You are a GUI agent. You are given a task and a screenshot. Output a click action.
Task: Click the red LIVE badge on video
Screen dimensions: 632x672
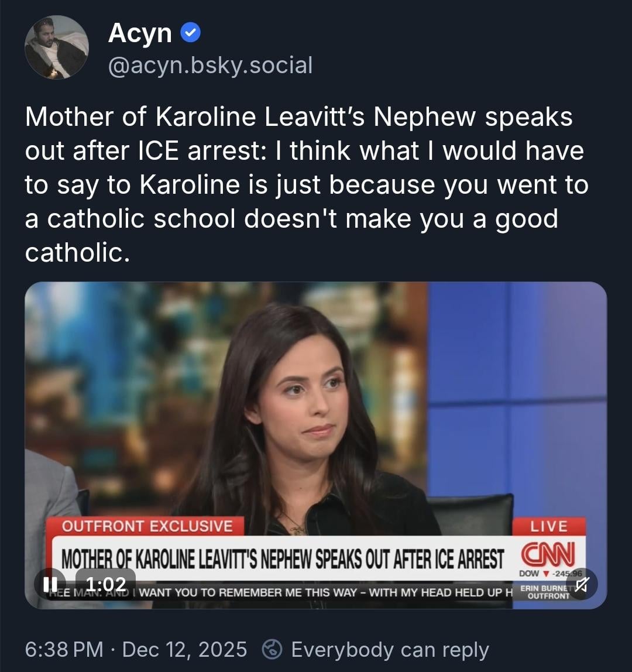[x=549, y=526]
